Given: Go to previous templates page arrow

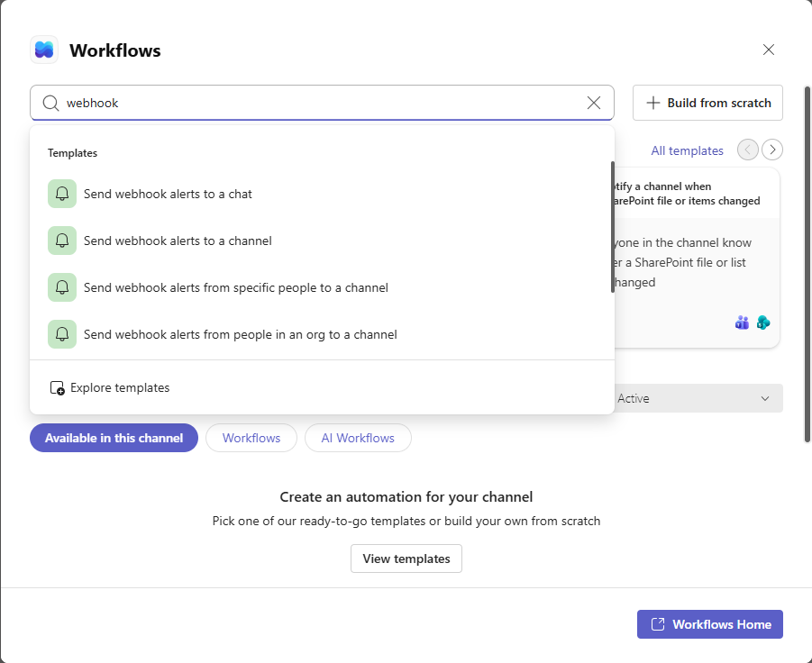Looking at the screenshot, I should pyautogui.click(x=747, y=150).
